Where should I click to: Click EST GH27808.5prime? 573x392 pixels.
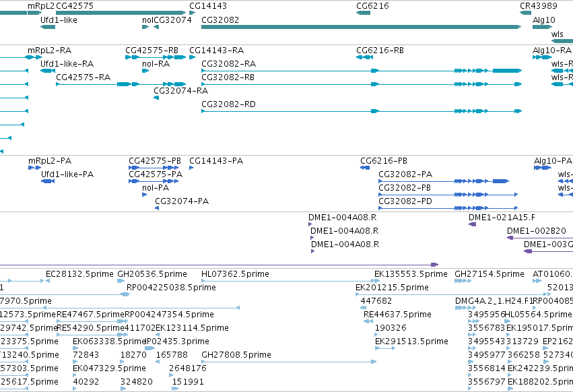(289, 362)
